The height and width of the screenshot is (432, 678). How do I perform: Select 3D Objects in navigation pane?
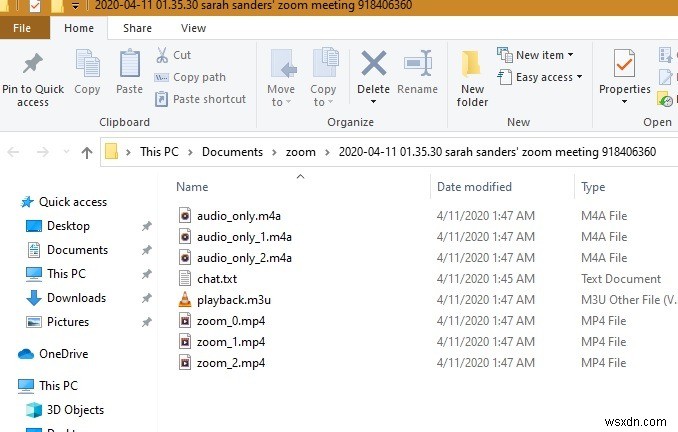(x=76, y=410)
